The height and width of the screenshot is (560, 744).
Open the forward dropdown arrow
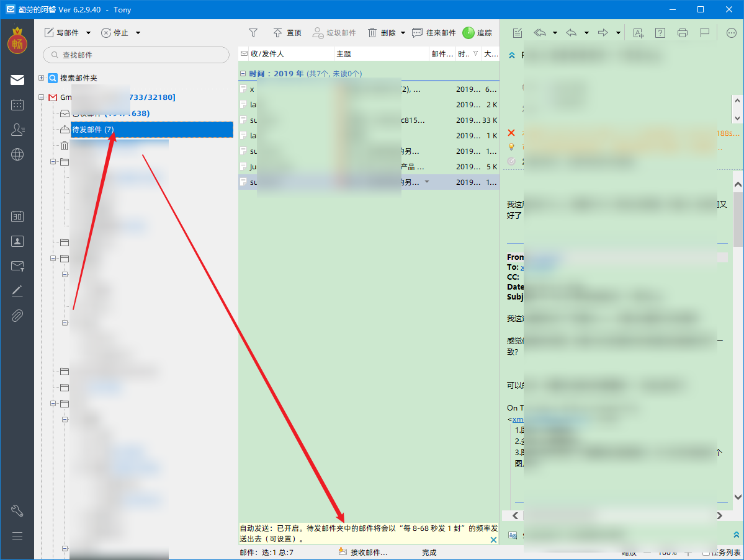tap(618, 33)
